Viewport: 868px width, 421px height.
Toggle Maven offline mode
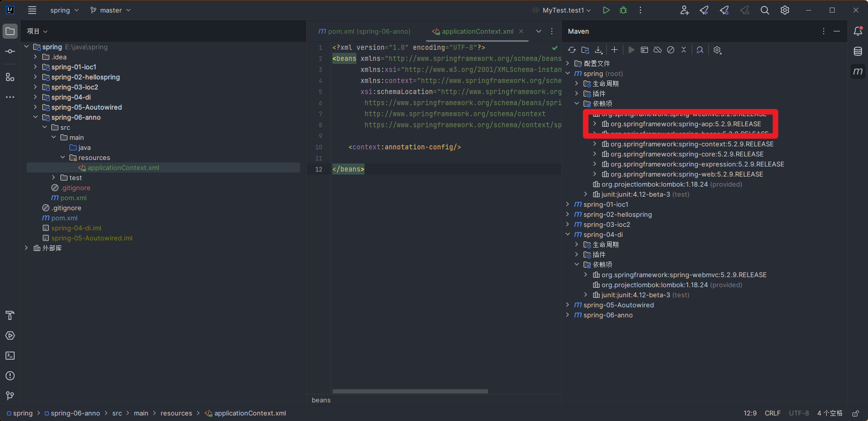click(658, 50)
